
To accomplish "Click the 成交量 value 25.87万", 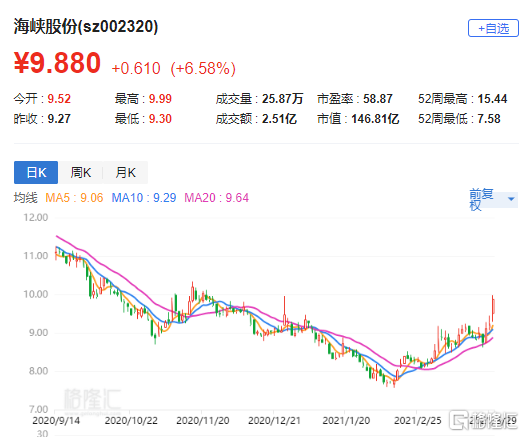I will (282, 99).
